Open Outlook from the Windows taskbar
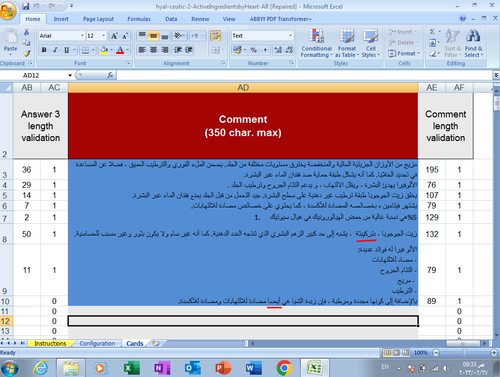 click(x=192, y=368)
